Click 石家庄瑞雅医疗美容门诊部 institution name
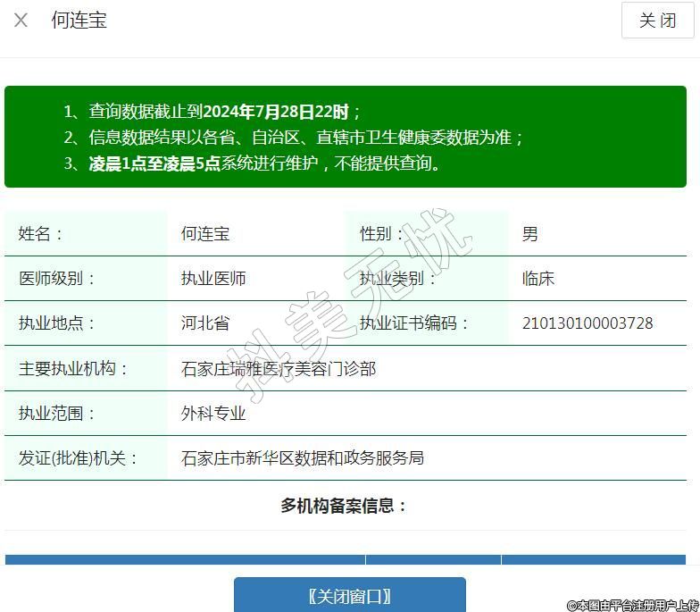Viewport: 700px width, 612px height. (279, 368)
